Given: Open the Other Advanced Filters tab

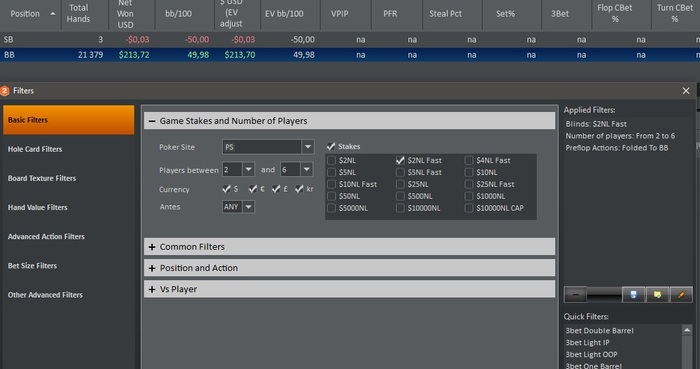Looking at the screenshot, I should click(x=68, y=295).
